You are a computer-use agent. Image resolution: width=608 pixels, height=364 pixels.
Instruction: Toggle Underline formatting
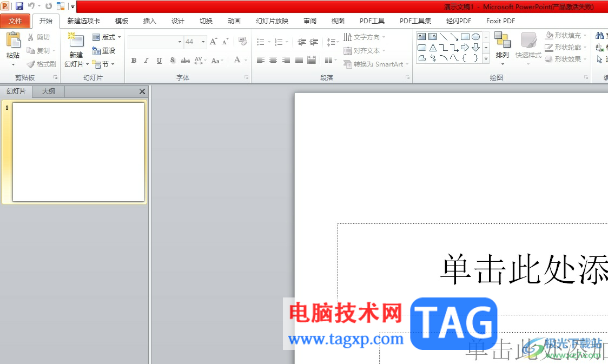pyautogui.click(x=159, y=61)
